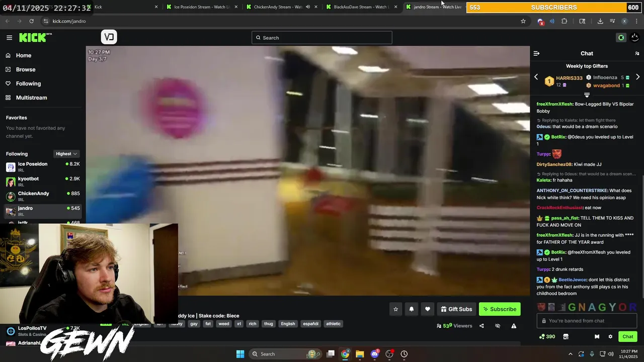Screen dimensions: 644x362
Task: Collapse the chat panel with arrow icon
Action: [536, 53]
